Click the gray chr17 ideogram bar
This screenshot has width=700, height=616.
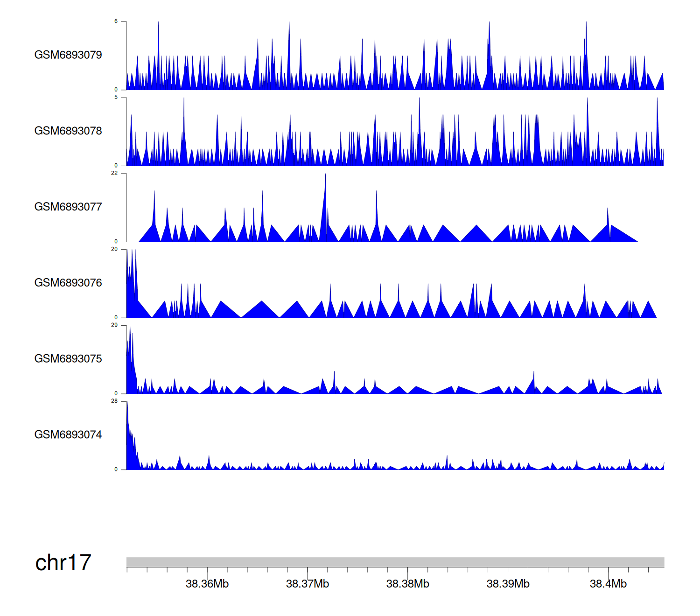[395, 562]
